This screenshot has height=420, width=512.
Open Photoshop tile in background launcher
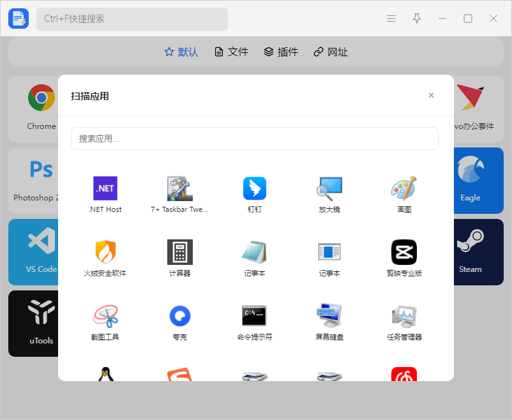(x=33, y=180)
